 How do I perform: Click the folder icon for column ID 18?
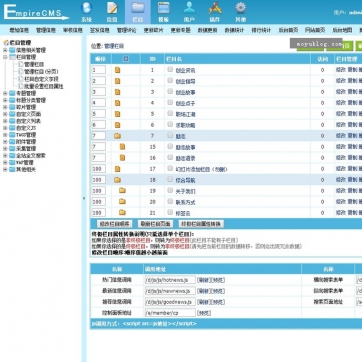click(x=117, y=180)
